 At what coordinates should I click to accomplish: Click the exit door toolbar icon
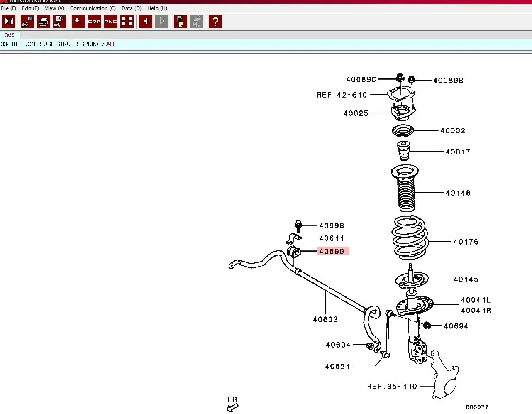(9, 22)
